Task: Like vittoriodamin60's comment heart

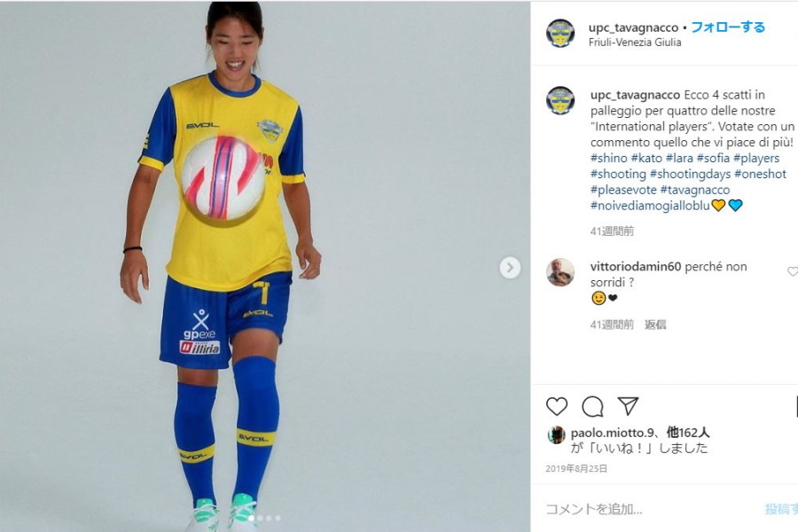Action: 793,271
